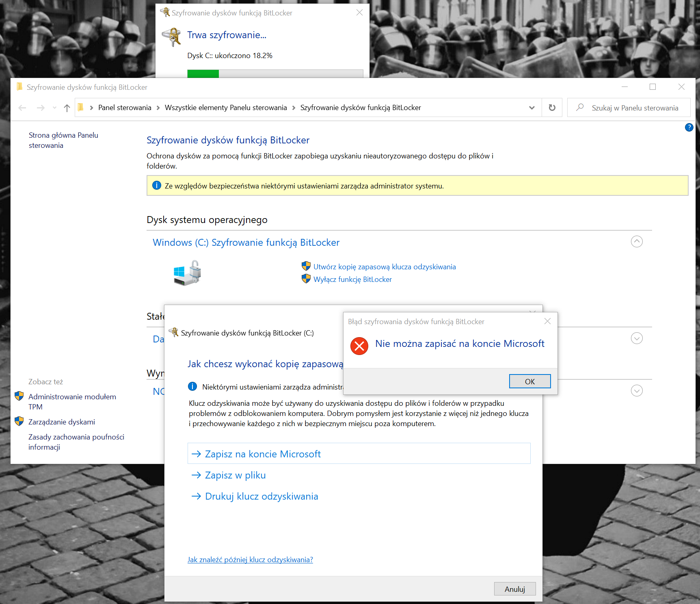The height and width of the screenshot is (604, 700).
Task: Click the progress window title bar icon
Action: point(165,12)
